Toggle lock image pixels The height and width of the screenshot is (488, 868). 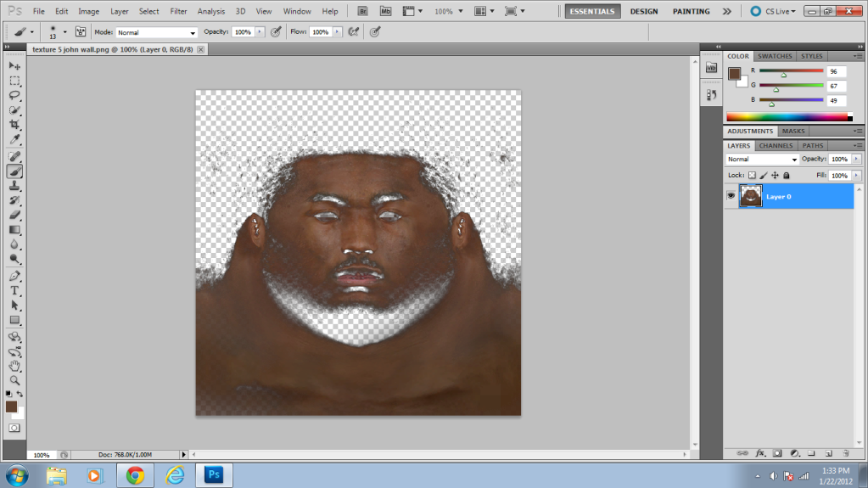[764, 175]
